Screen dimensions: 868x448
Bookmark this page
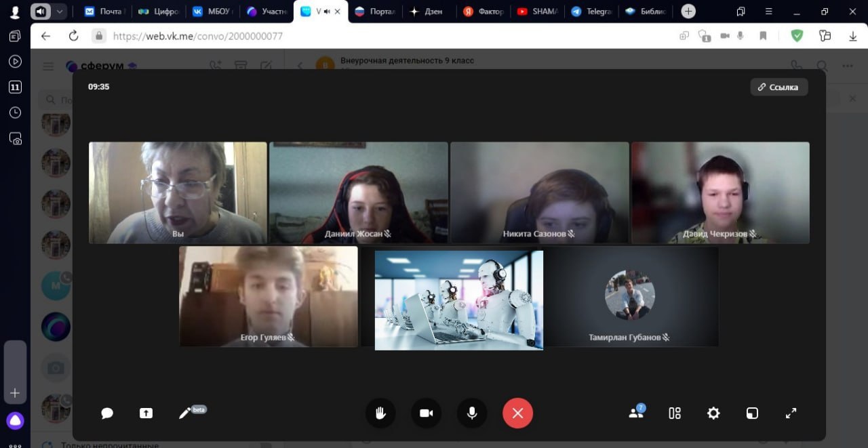tap(763, 36)
